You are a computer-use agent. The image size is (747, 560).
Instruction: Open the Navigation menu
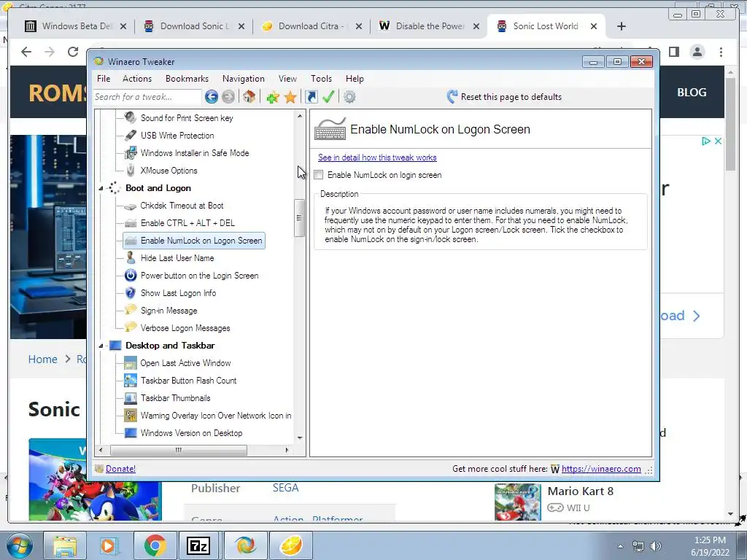click(x=244, y=79)
